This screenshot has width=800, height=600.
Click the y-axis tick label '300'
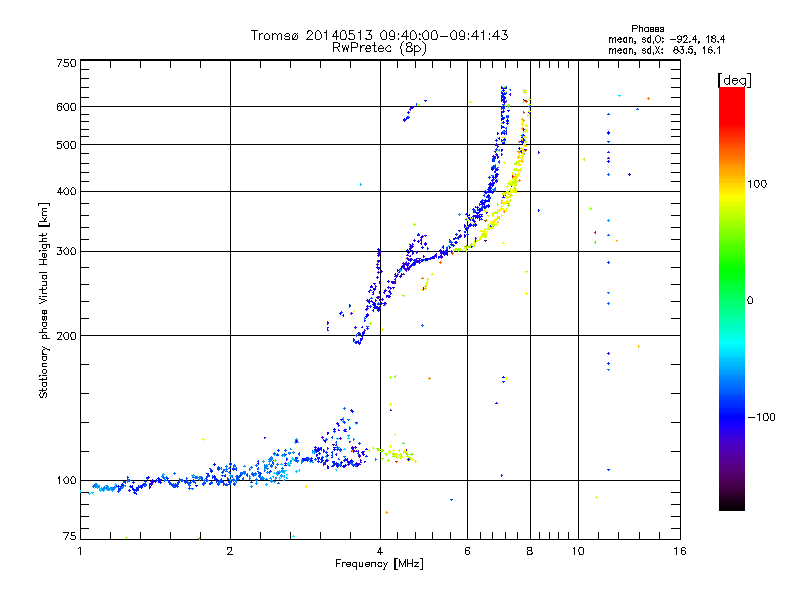pyautogui.click(x=66, y=252)
